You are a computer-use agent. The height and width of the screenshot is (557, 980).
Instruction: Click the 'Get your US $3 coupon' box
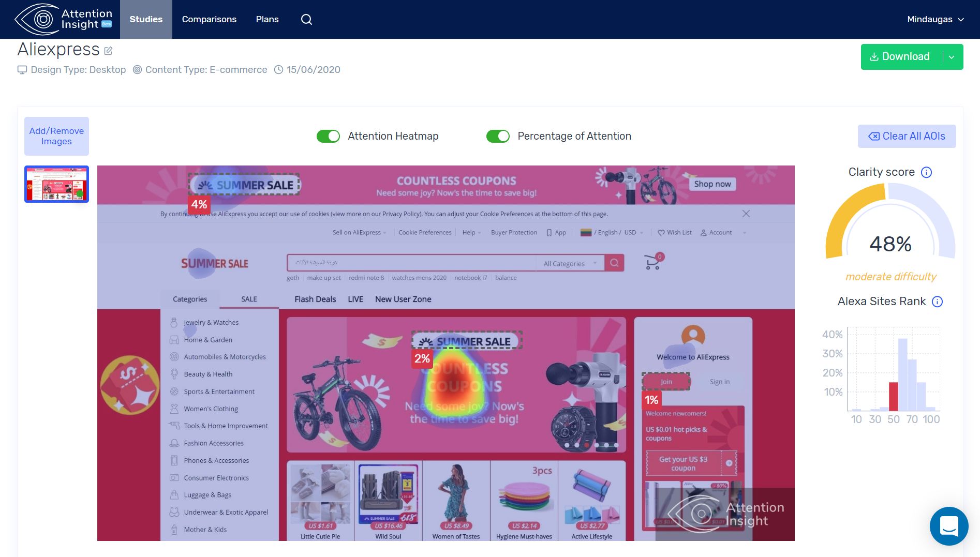click(691, 463)
